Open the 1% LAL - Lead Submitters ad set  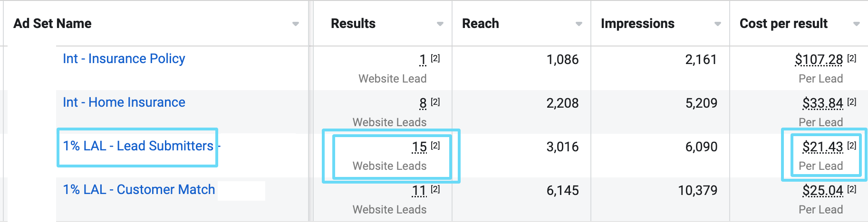pyautogui.click(x=138, y=146)
